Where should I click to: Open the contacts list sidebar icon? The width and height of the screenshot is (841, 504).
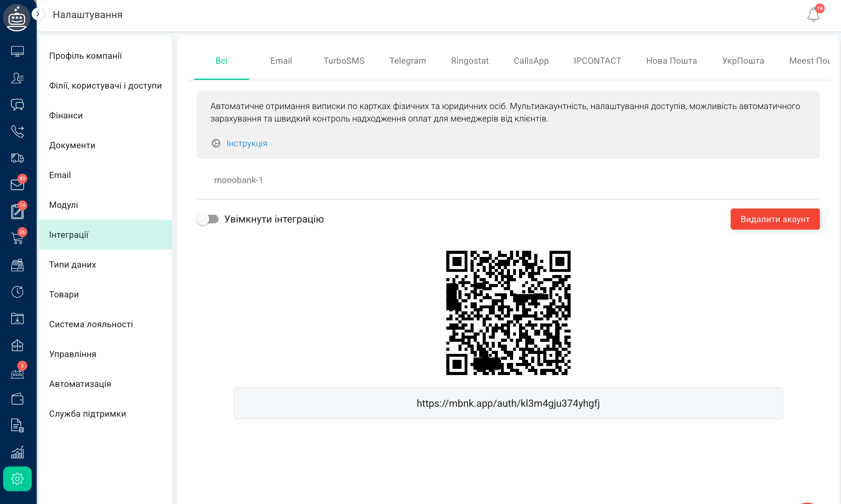coord(17,78)
